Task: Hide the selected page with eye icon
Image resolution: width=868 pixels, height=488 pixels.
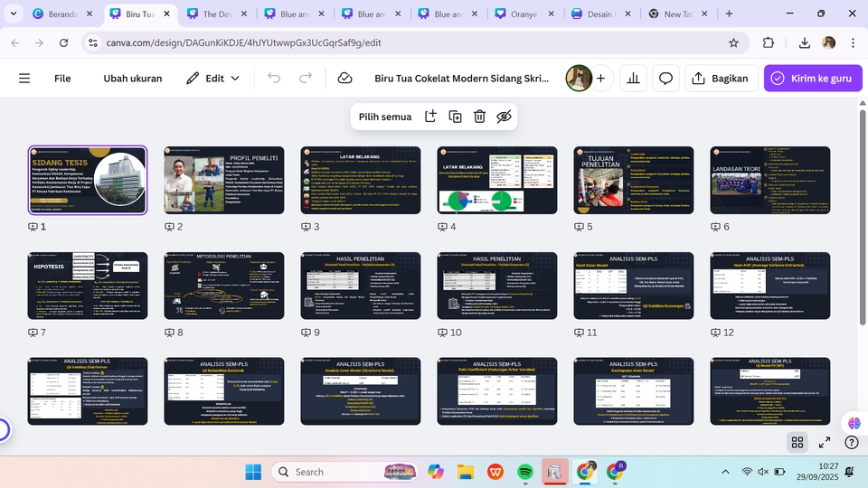Action: (x=504, y=117)
